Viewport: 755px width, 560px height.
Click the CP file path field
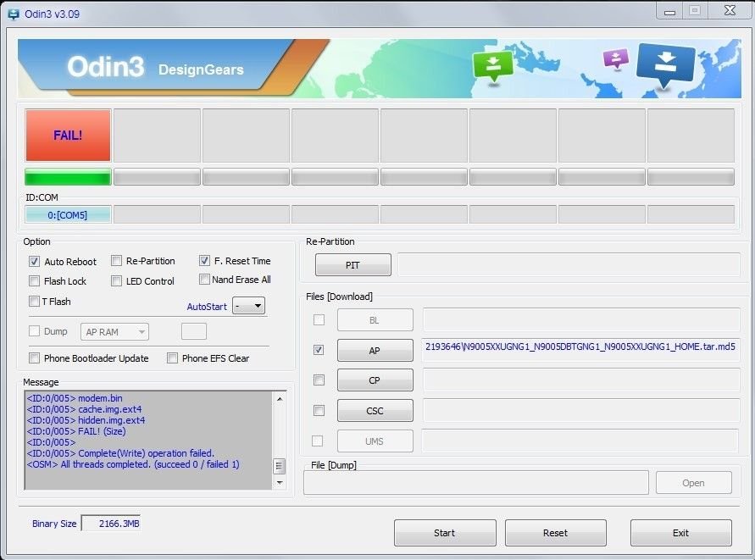(581, 380)
